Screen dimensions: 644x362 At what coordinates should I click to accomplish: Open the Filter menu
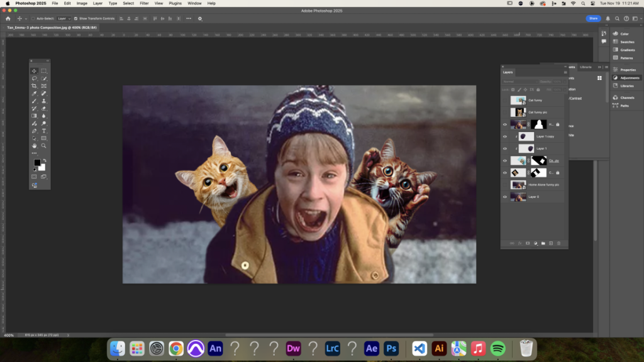144,3
